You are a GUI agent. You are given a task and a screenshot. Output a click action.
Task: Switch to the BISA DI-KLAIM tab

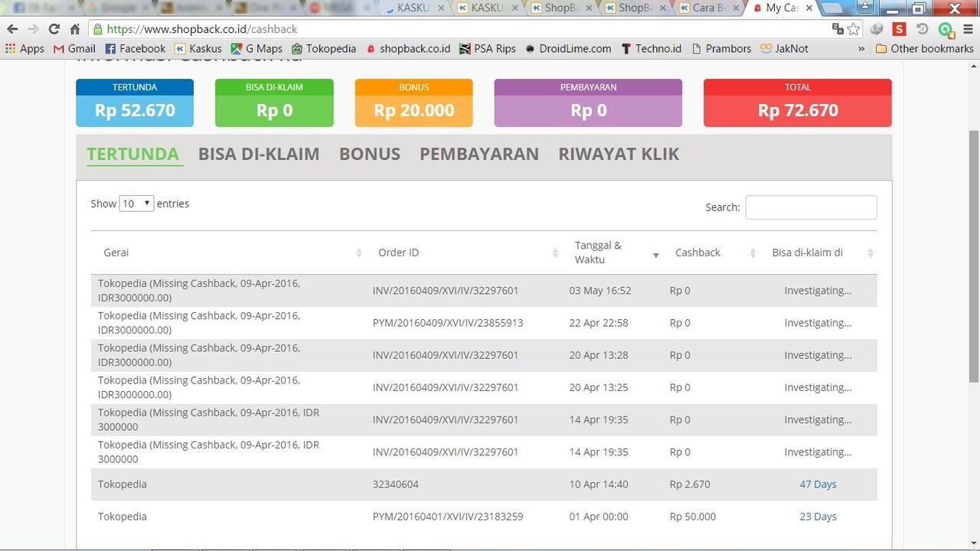(259, 154)
